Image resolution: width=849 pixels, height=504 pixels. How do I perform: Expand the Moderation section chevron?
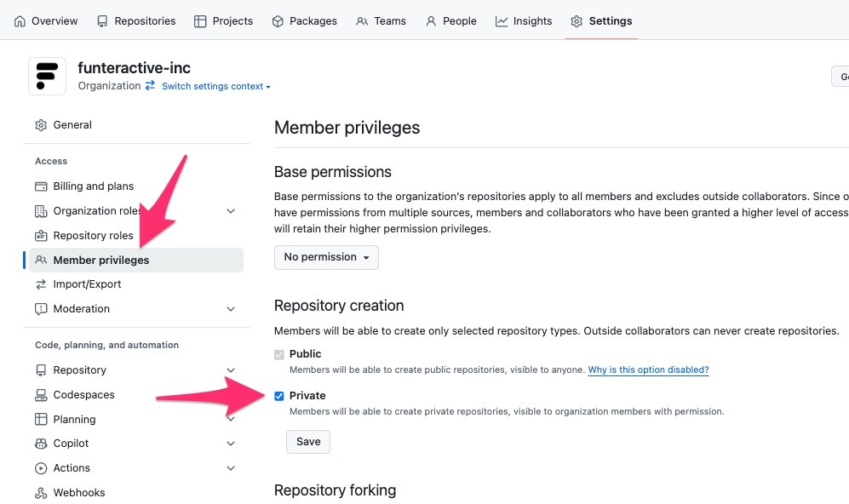[231, 309]
